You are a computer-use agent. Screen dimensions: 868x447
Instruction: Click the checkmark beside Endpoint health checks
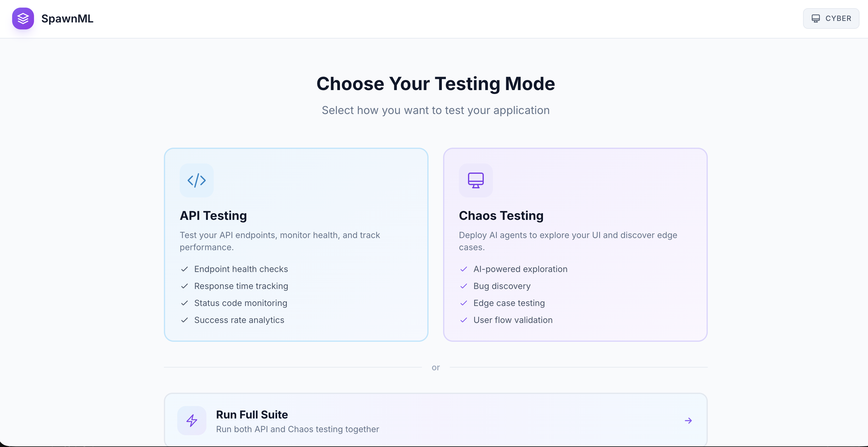(x=184, y=269)
